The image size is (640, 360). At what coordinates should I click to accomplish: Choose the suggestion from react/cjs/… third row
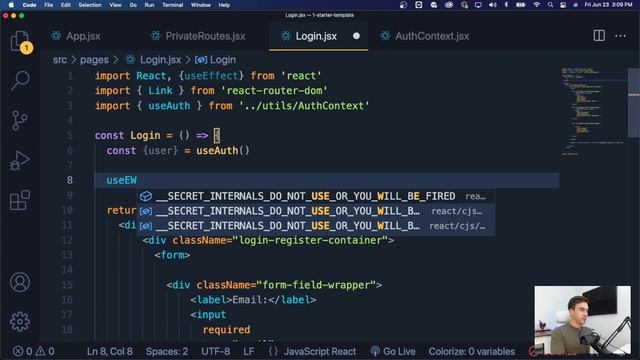click(316, 226)
